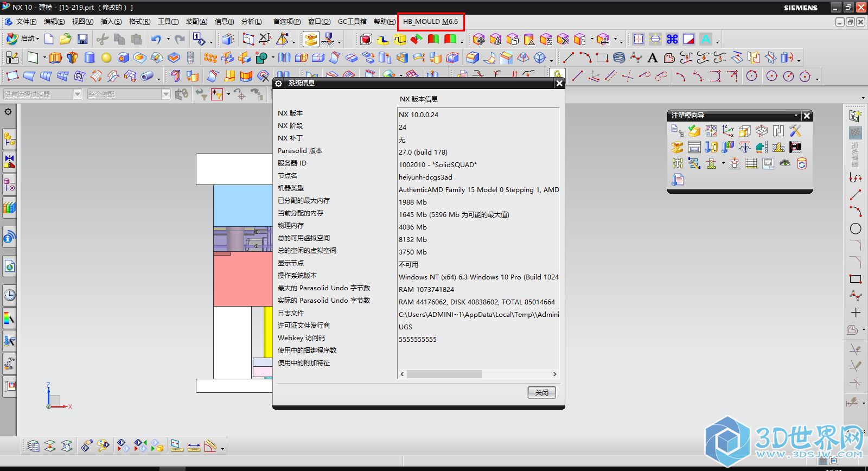Close the 系统信息 dialog with X
Screen dimensions: 868x471
[x=559, y=83]
